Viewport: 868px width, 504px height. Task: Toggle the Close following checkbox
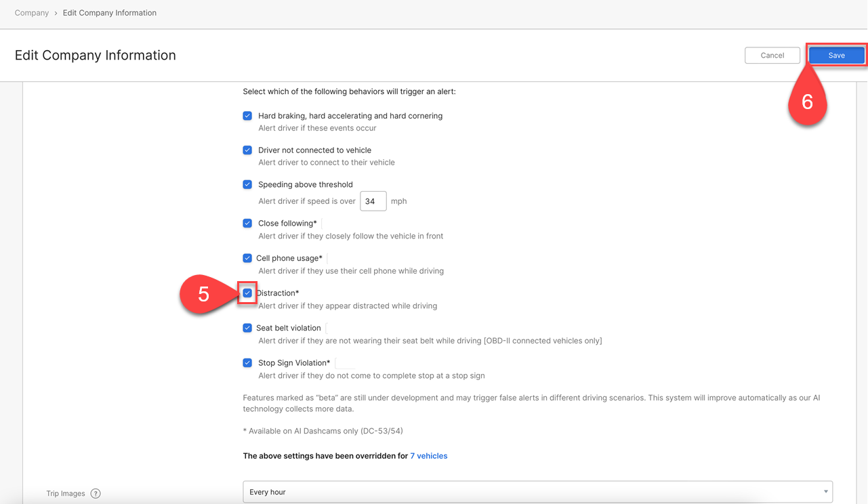coord(247,223)
